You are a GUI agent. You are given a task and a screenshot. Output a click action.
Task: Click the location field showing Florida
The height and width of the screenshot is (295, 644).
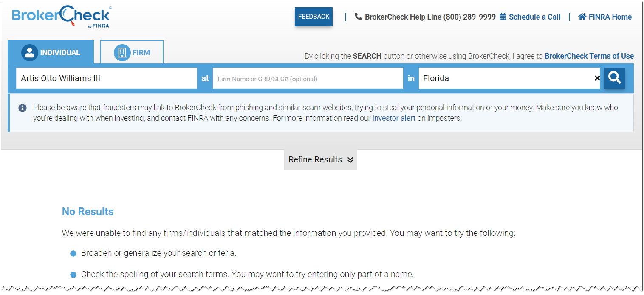[x=509, y=78]
